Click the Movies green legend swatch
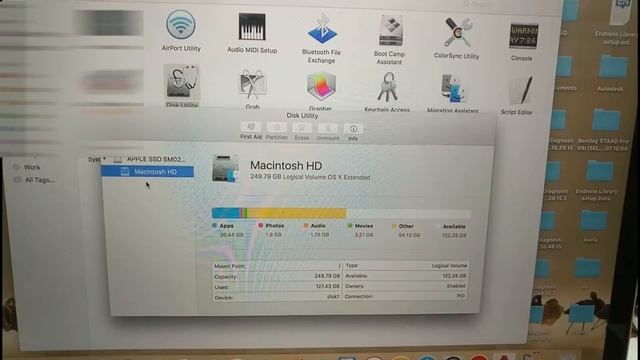The image size is (640, 360). [350, 226]
